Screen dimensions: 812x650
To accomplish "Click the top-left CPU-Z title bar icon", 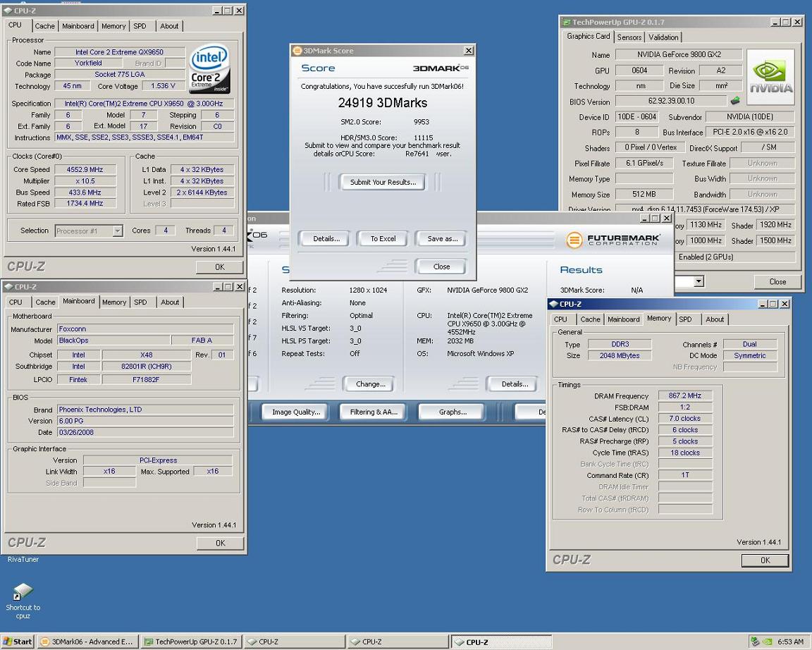I will (8, 11).
